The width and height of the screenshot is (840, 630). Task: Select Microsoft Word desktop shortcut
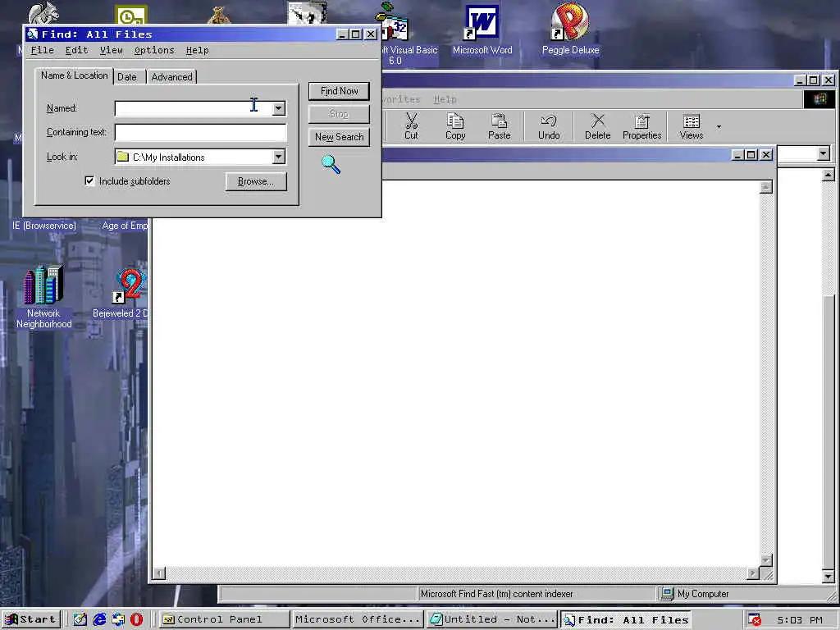482,31
